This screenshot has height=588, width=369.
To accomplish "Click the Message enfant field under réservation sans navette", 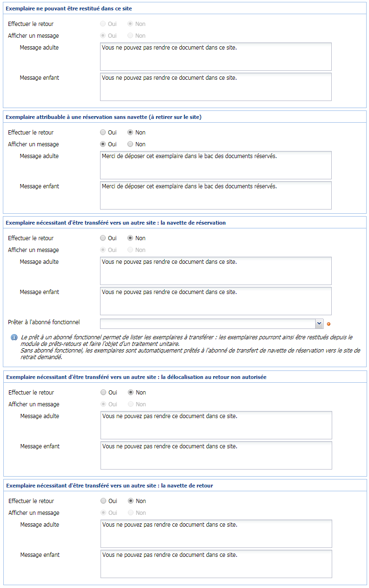I will (215, 195).
